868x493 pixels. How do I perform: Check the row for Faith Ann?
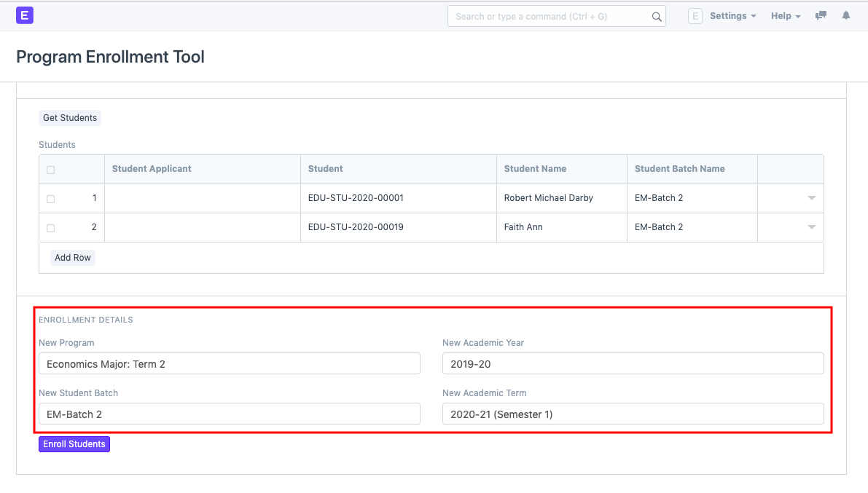coord(50,226)
